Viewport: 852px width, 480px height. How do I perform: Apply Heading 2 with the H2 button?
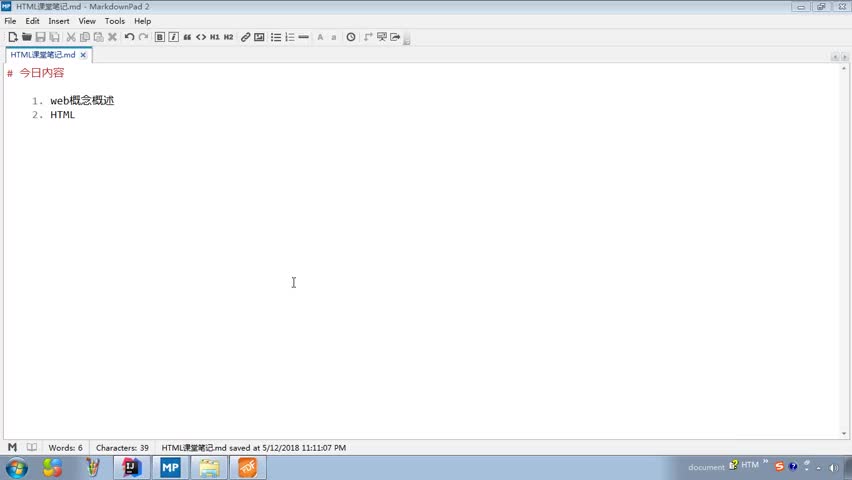229,37
